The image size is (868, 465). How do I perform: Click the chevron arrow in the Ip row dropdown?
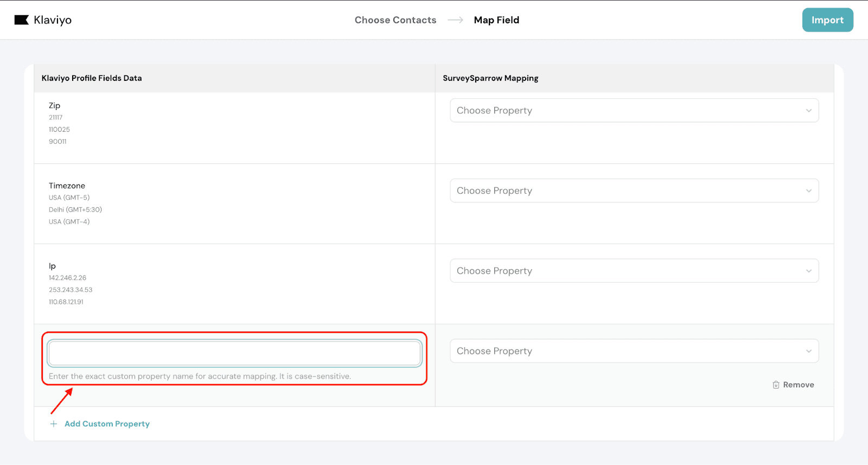(x=808, y=271)
